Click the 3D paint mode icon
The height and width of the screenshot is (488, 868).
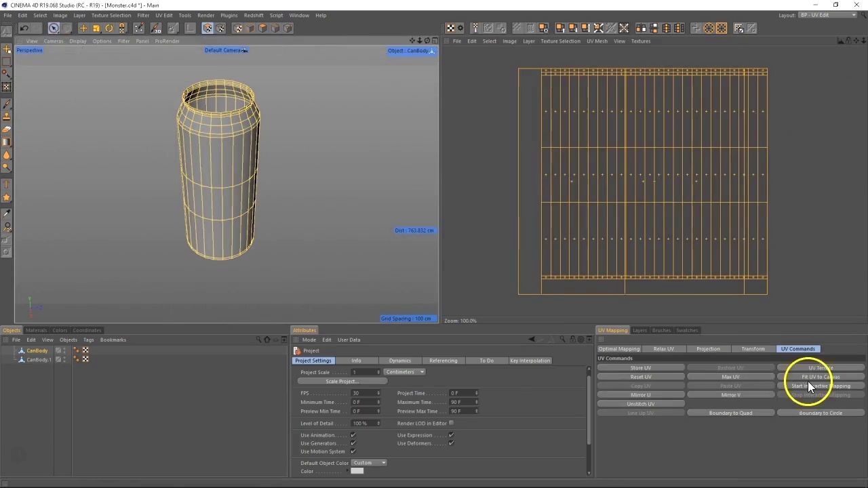(157, 28)
